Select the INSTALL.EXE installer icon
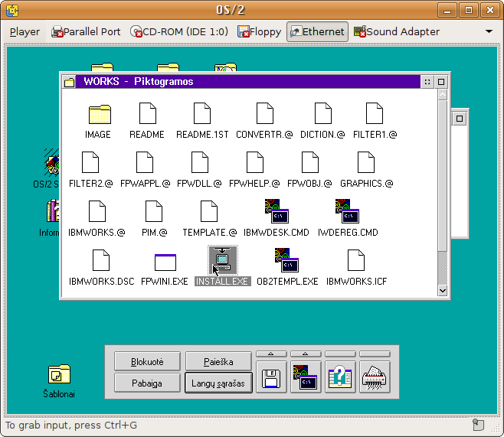Screen dimensions: 504x437 223,260
